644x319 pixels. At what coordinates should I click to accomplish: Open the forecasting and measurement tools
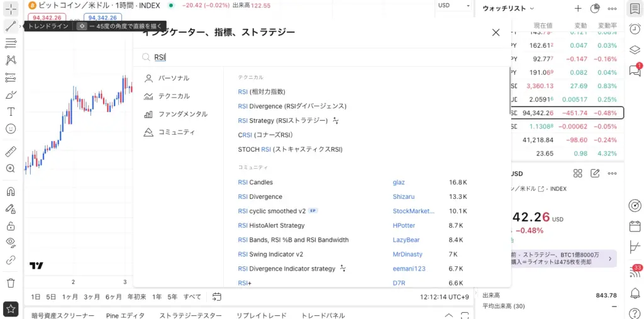[x=11, y=77]
